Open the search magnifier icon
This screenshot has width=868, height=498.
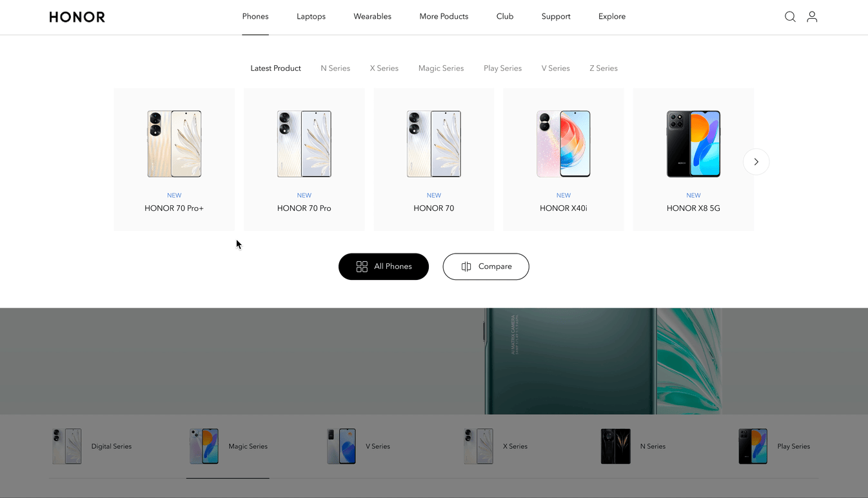tap(790, 17)
